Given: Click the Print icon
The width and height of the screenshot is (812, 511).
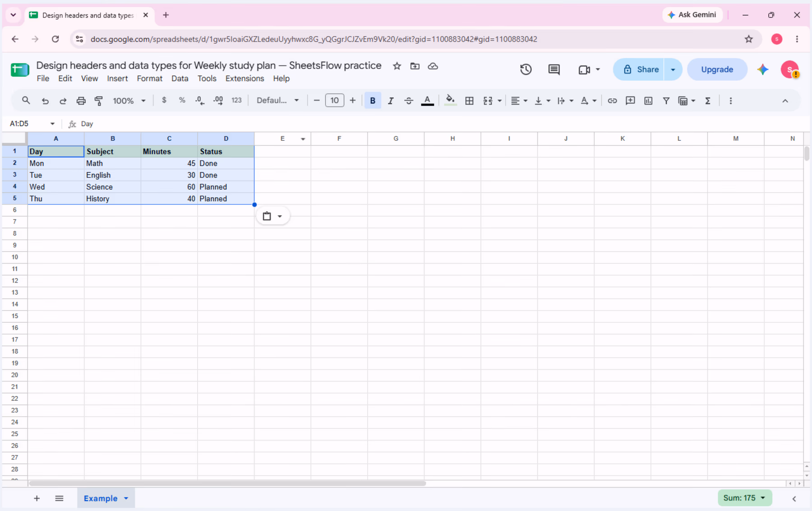Looking at the screenshot, I should [x=81, y=101].
